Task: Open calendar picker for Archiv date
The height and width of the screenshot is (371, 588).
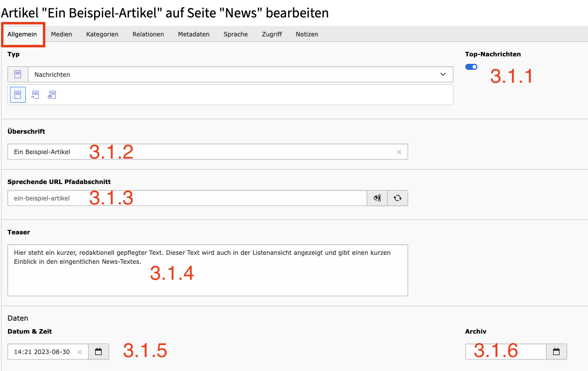Action: (557, 352)
